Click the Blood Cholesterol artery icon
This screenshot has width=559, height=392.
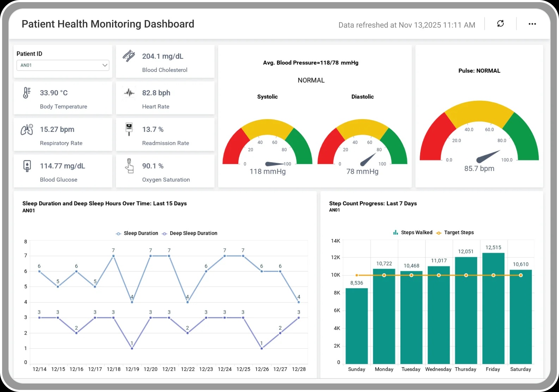coord(129,56)
